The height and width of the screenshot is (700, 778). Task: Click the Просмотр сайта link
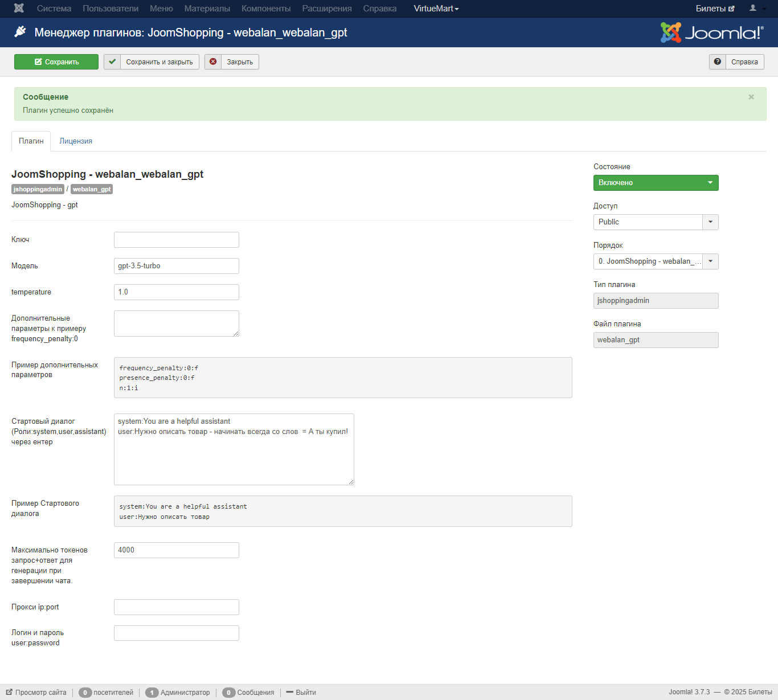(36, 693)
